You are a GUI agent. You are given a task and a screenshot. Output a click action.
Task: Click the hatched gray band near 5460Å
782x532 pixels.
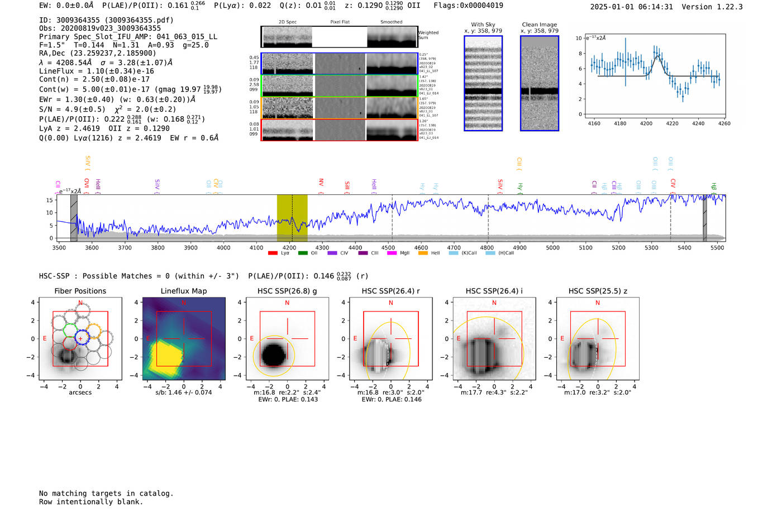click(x=705, y=218)
